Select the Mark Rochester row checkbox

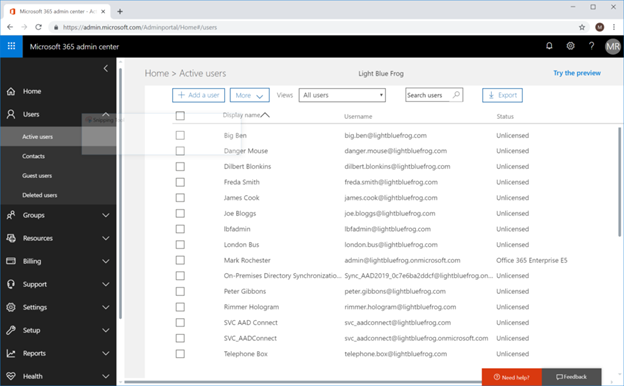click(180, 260)
